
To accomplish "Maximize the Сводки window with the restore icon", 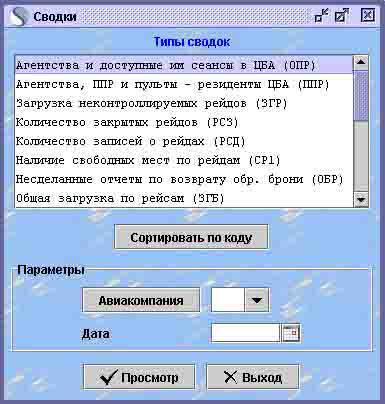I will click(342, 16).
